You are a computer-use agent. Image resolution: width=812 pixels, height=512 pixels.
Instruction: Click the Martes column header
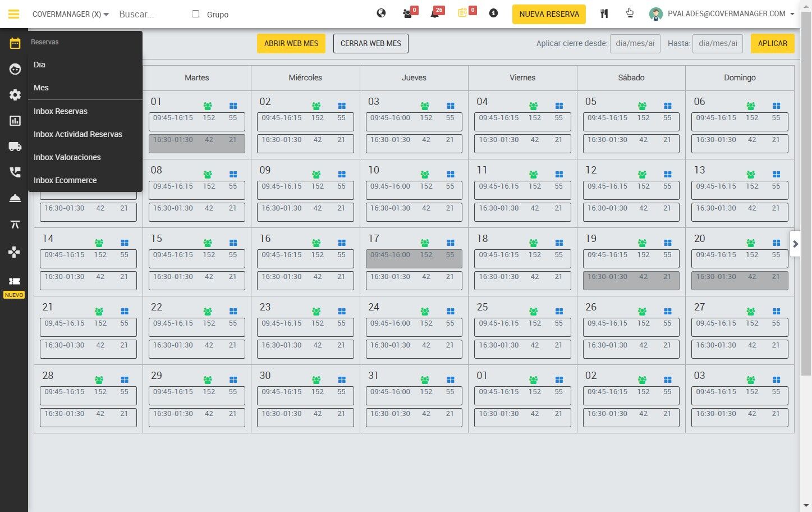coord(197,78)
